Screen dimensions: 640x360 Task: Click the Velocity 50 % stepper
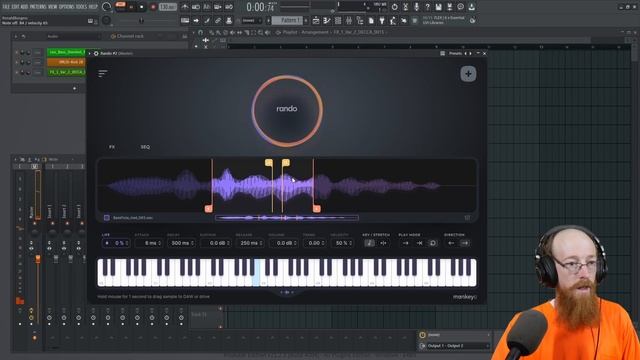pos(342,243)
